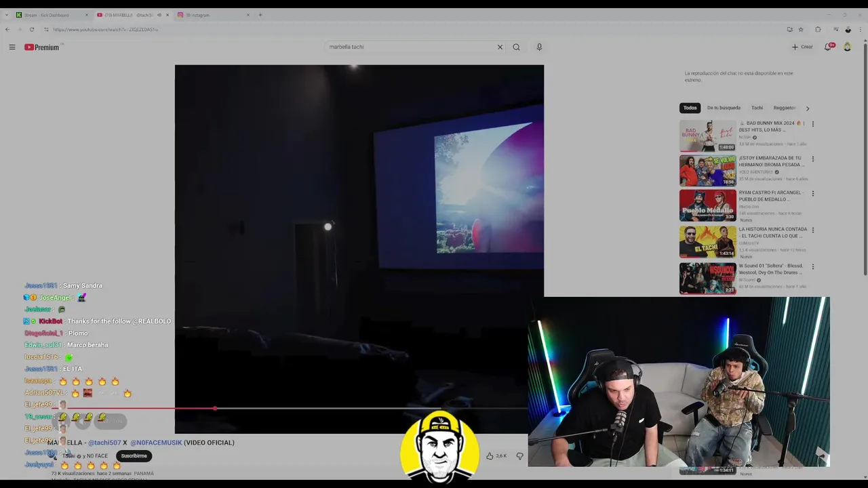Open options menu for RYAN CASTRO video
The height and width of the screenshot is (488, 868).
[x=812, y=193]
